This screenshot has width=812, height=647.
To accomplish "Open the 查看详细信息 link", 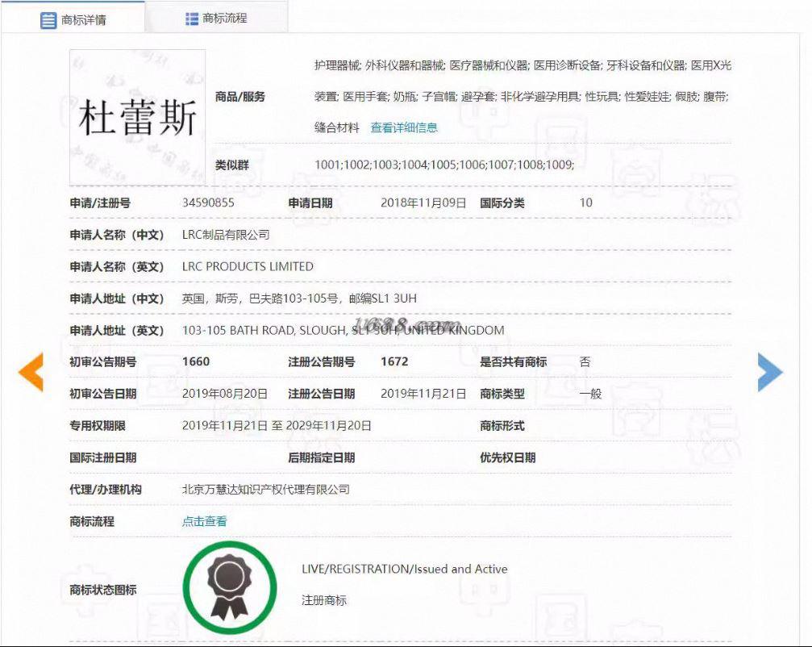I will point(404,127).
